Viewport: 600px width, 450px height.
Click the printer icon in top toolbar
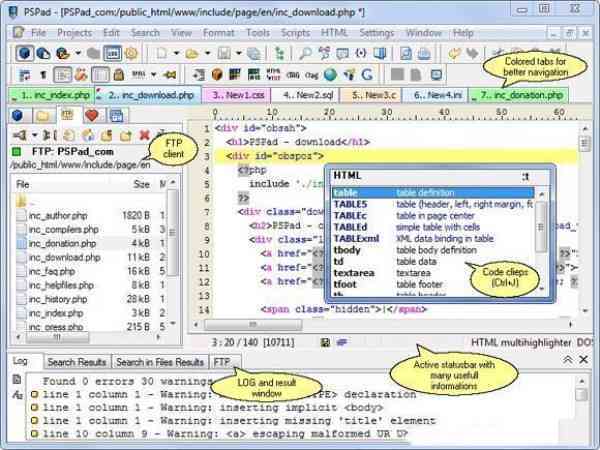[424, 53]
